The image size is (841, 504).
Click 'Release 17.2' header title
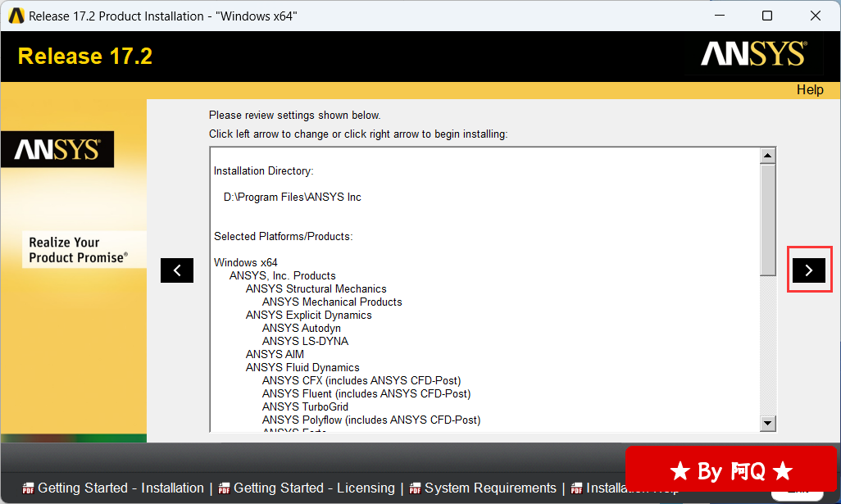pos(85,57)
